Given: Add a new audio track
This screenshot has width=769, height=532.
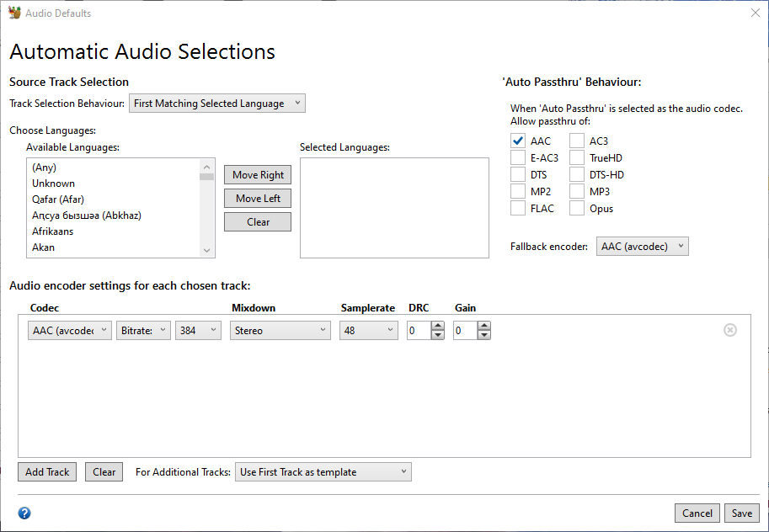Looking at the screenshot, I should click(47, 471).
